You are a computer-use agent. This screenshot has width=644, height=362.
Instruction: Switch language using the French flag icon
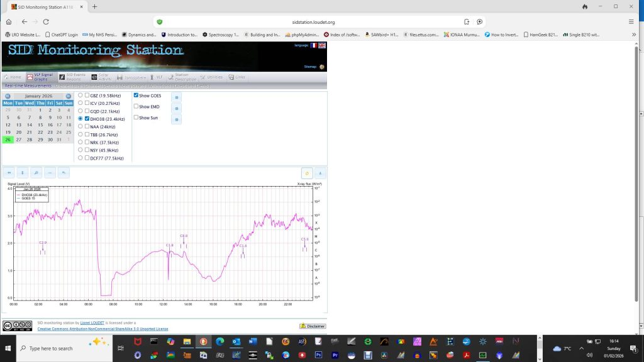314,45
